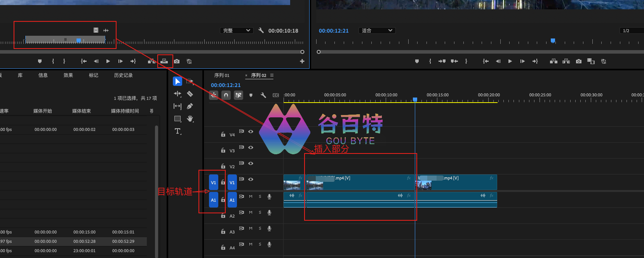Click the blue playhead on timeline ruler
The width and height of the screenshot is (644, 258).
(415, 100)
